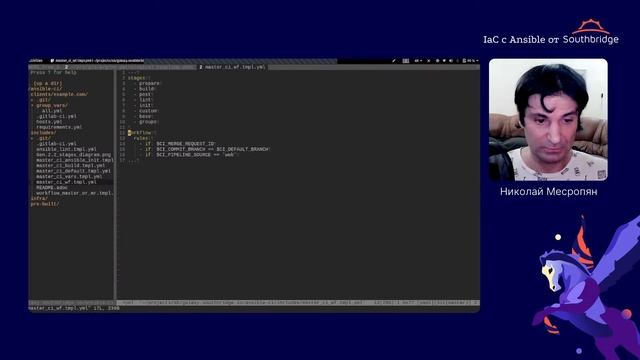Open README.adoc in the file tree

52,188
